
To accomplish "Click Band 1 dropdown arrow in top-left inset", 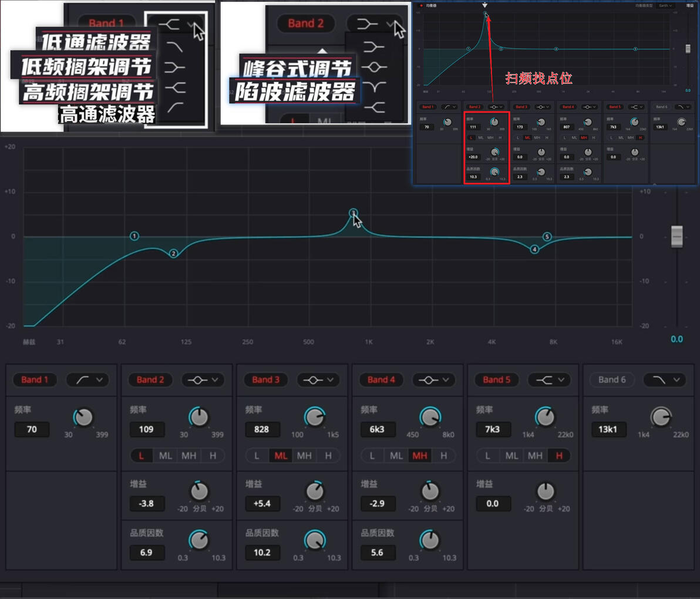I will tap(191, 25).
